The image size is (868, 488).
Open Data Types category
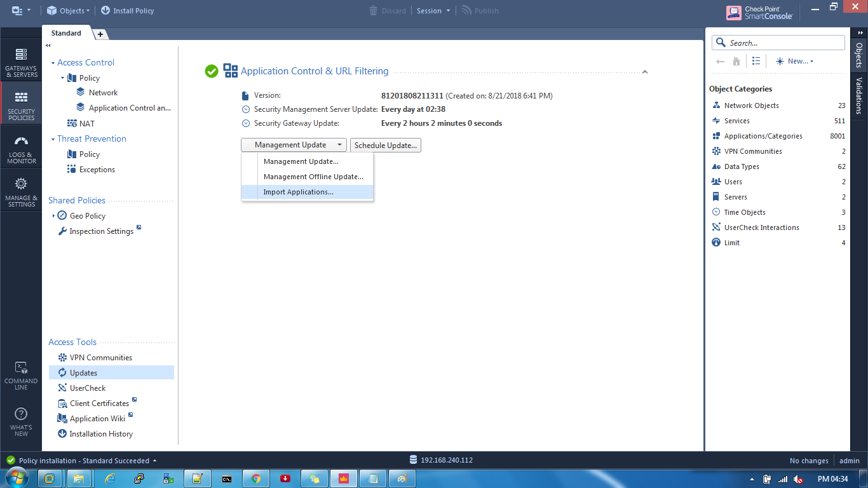(778, 166)
